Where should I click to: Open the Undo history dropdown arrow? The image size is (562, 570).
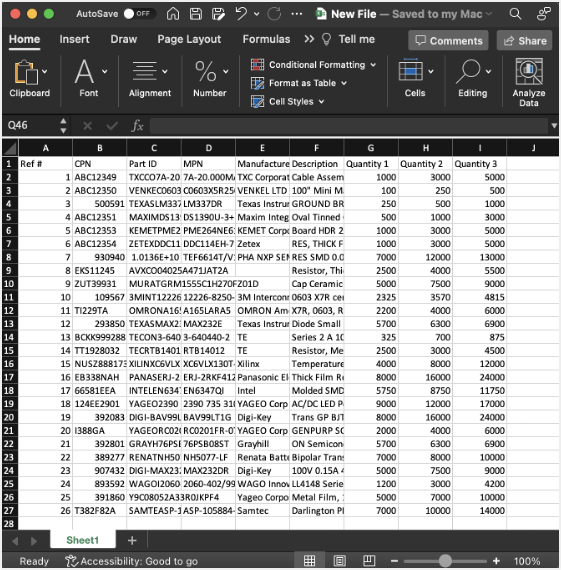coord(256,14)
